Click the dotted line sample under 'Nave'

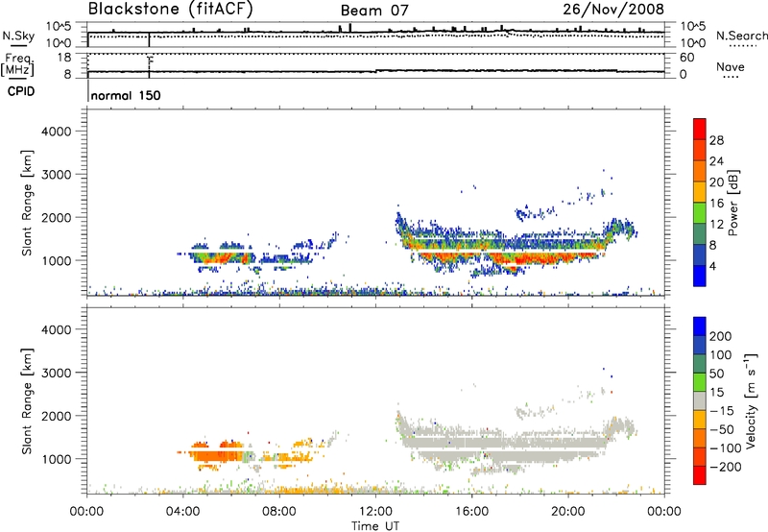(731, 77)
